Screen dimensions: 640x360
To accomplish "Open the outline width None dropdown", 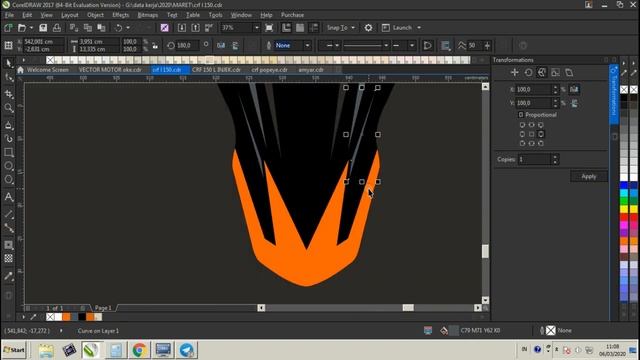I will 307,45.
